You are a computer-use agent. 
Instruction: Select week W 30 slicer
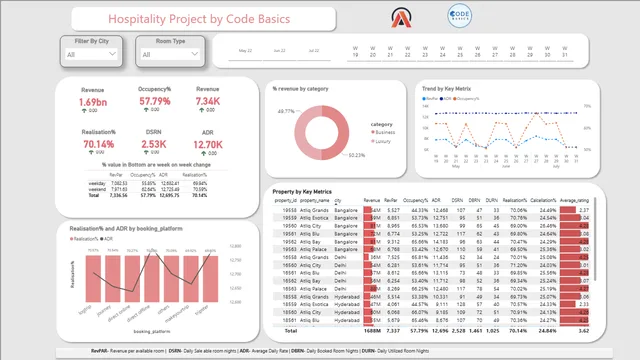click(547, 52)
